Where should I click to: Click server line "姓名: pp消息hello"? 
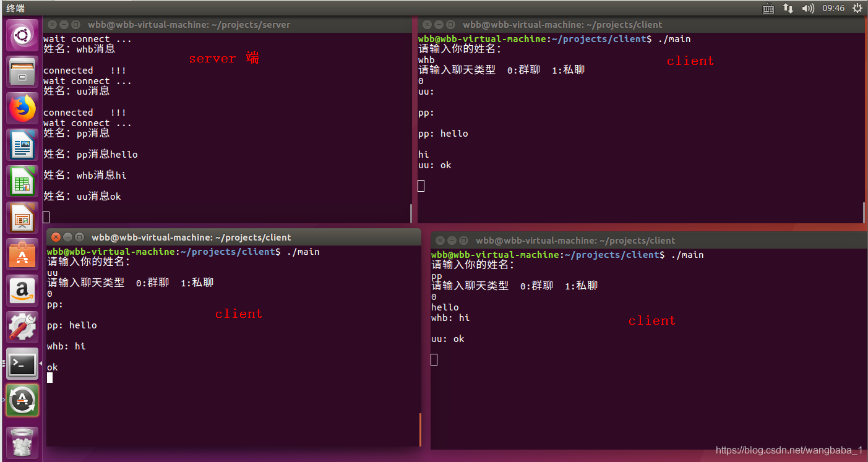click(x=90, y=155)
